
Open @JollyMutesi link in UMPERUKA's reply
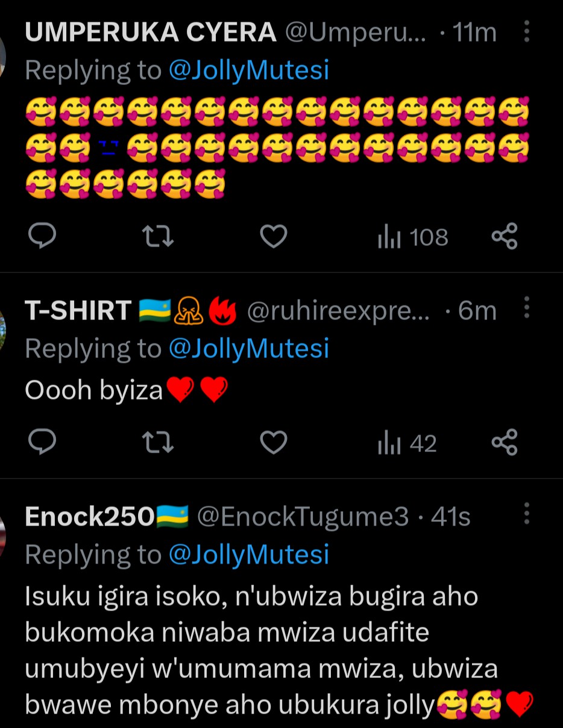[249, 71]
